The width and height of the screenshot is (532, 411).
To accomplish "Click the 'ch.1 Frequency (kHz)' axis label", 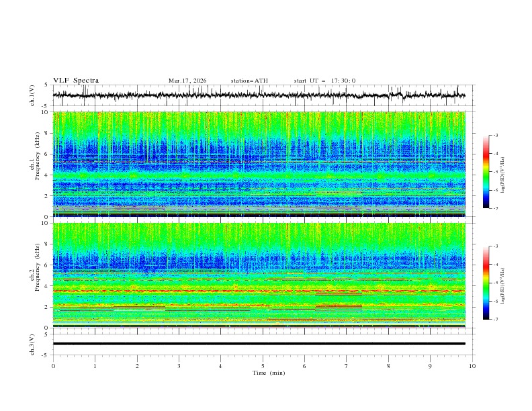I will click(34, 164).
